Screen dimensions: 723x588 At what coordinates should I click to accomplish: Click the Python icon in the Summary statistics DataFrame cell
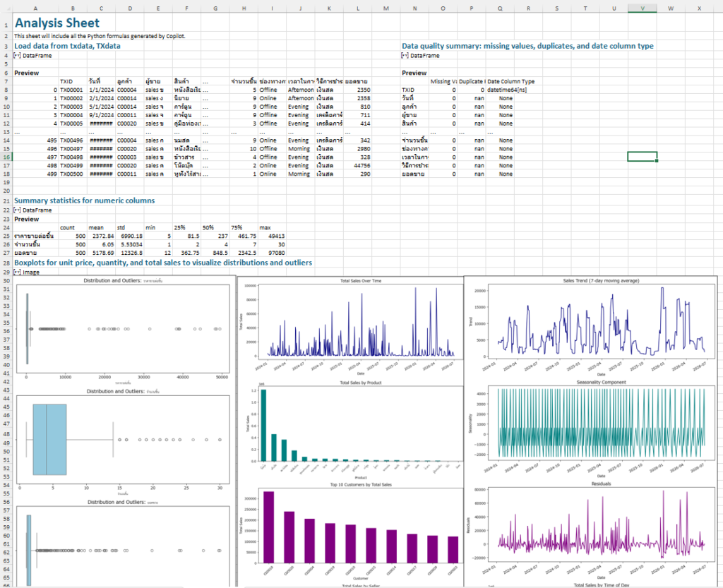[18, 210]
